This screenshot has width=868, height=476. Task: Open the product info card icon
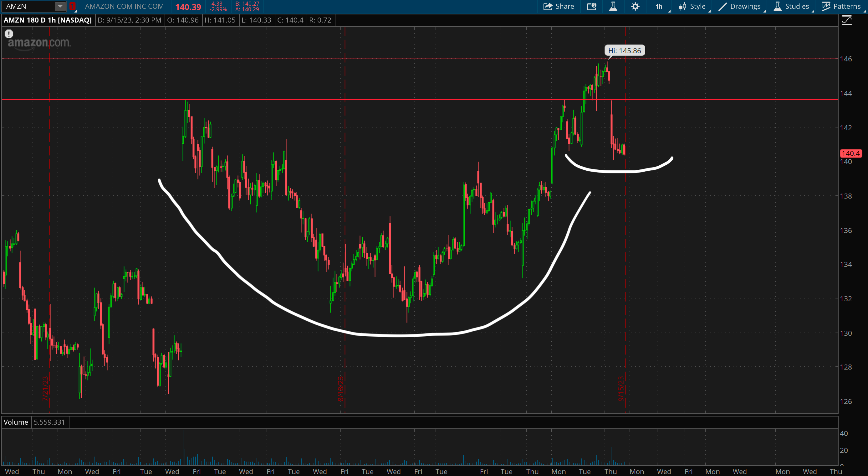click(592, 6)
